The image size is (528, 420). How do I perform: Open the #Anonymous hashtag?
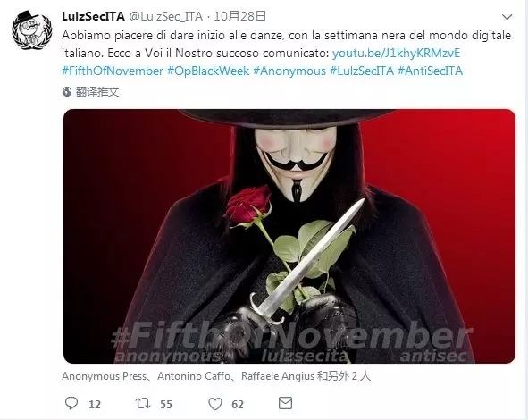[289, 71]
